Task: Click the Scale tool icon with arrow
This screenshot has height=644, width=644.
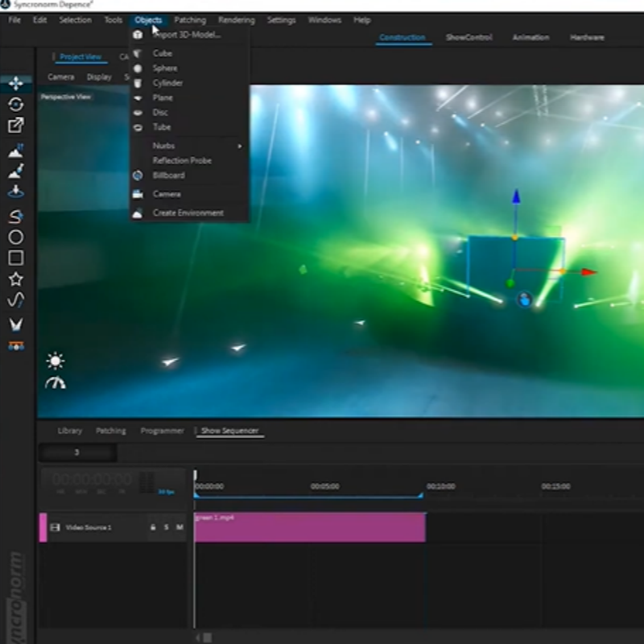Action: 15,126
